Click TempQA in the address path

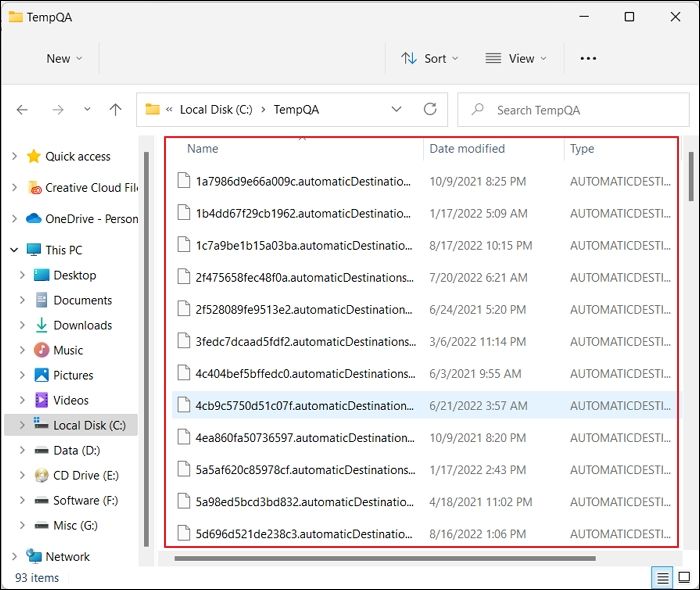(x=296, y=110)
